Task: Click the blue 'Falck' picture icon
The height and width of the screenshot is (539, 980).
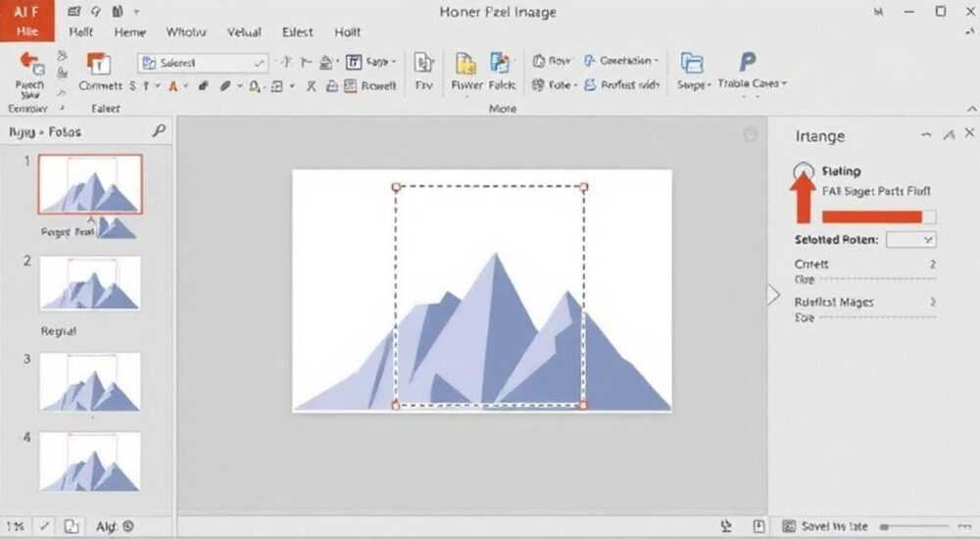Action: tap(500, 64)
